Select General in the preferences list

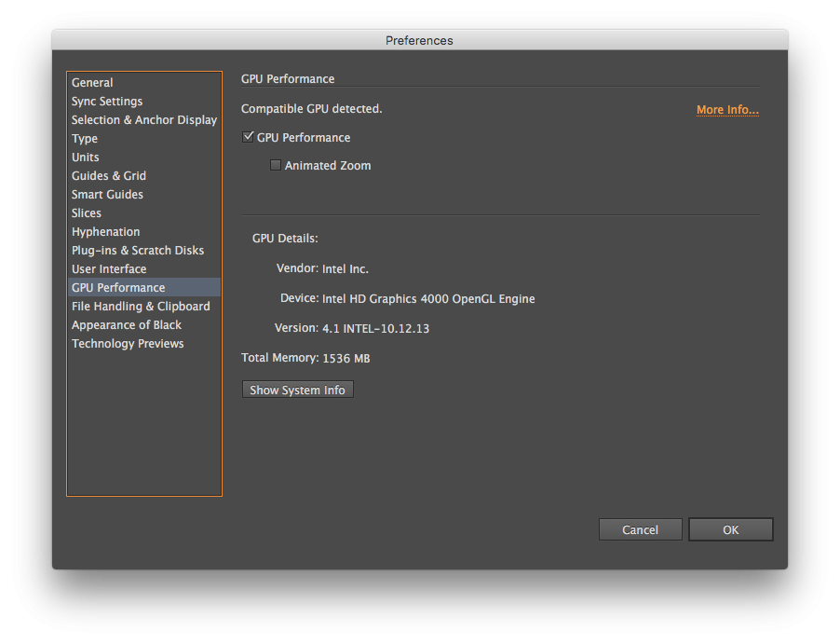pos(144,83)
